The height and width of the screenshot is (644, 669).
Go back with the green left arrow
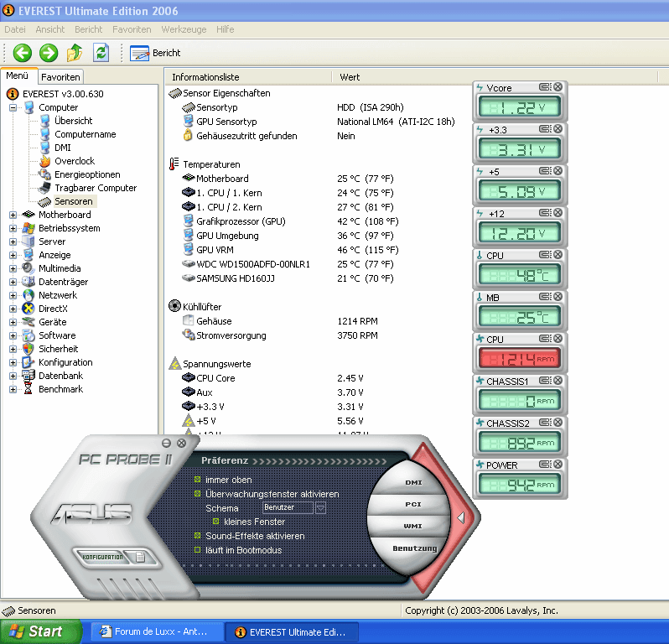[22, 53]
